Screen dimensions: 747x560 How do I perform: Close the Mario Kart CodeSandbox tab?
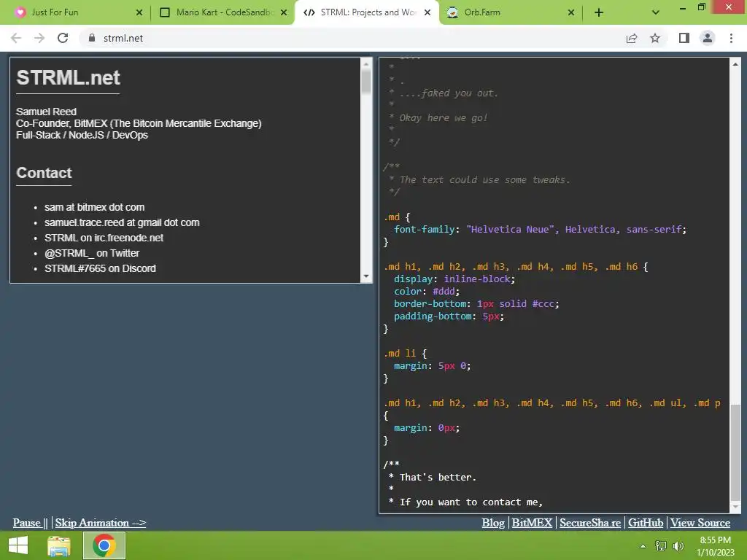pyautogui.click(x=284, y=13)
